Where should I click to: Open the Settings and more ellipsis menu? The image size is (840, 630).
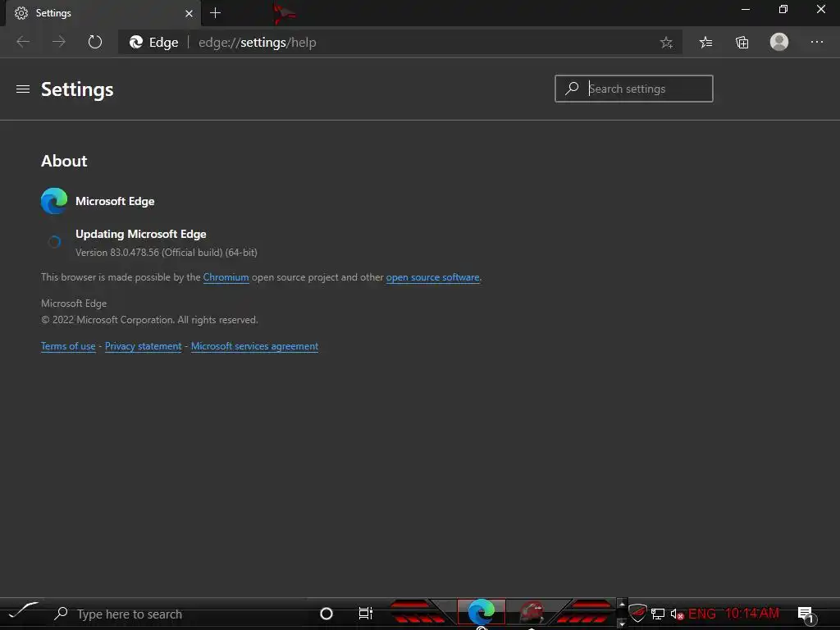(x=816, y=42)
